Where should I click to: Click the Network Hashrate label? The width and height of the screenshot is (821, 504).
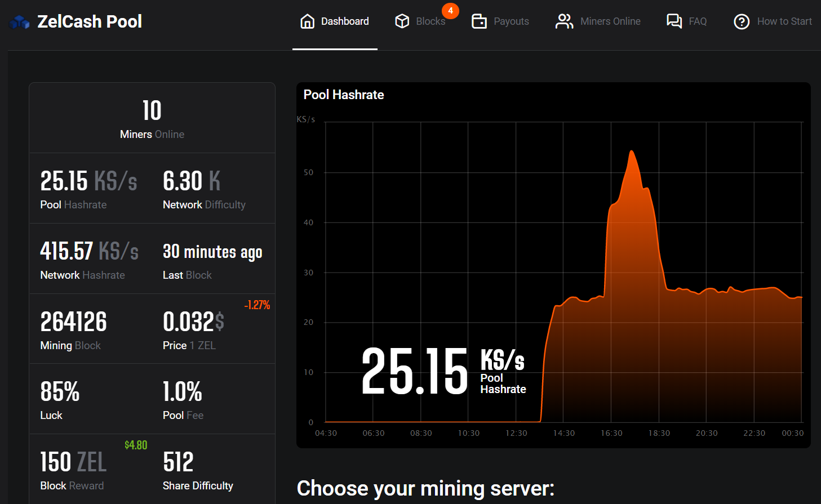click(82, 275)
